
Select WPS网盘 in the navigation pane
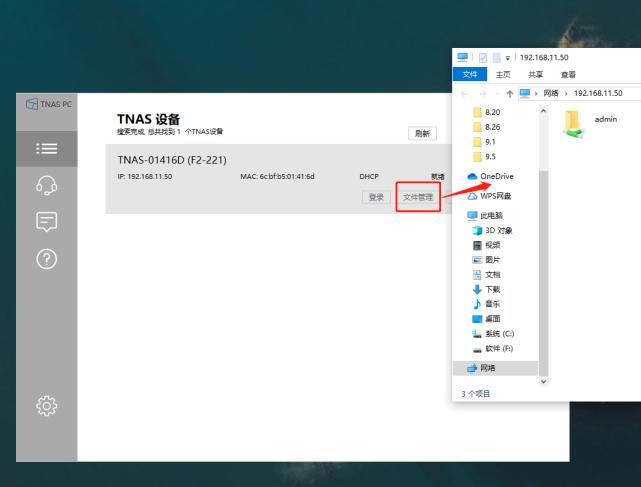(497, 196)
